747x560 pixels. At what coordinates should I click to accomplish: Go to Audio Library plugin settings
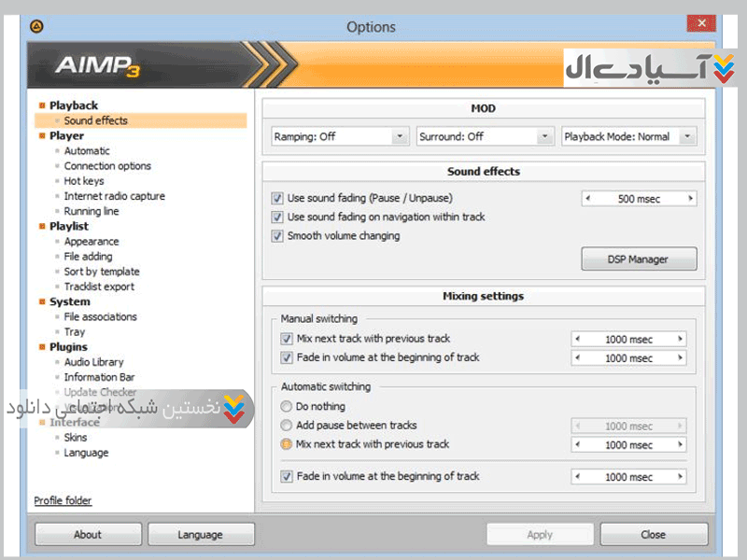tap(93, 362)
